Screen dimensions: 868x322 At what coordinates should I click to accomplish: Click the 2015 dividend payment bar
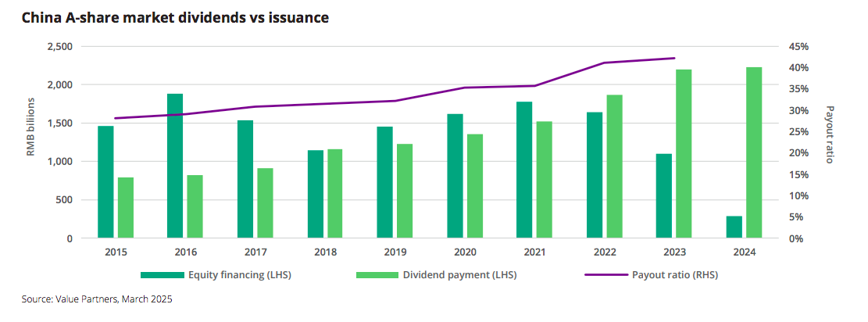click(x=125, y=207)
